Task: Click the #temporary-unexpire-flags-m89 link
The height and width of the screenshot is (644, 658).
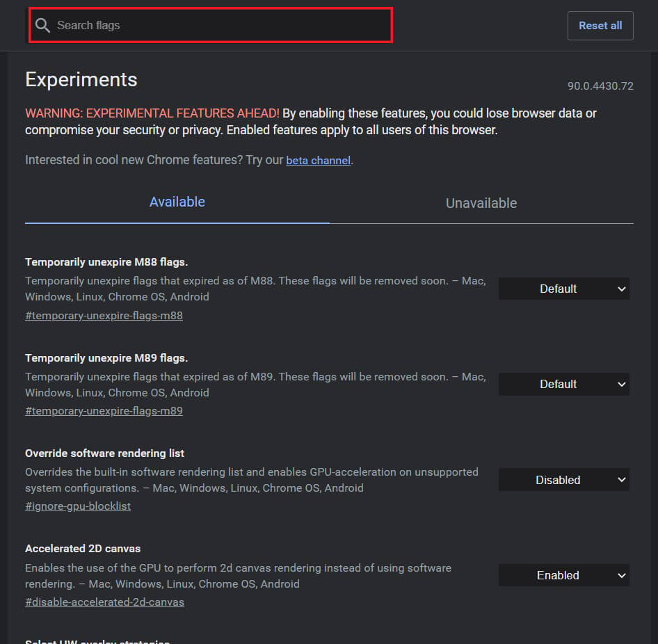Action: (104, 410)
